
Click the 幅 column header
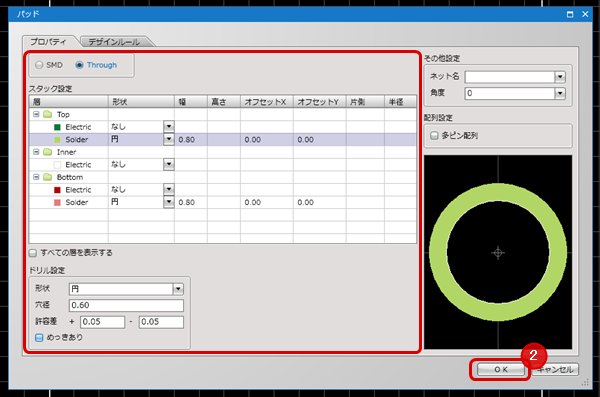coord(191,102)
